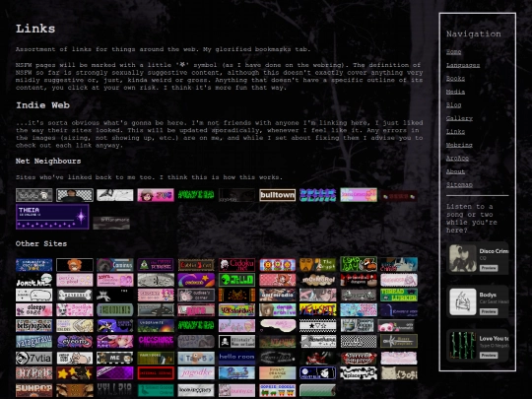Visit the eyeorb button
Image resolution: width=532 pixels, height=399 pixels.
(74, 341)
